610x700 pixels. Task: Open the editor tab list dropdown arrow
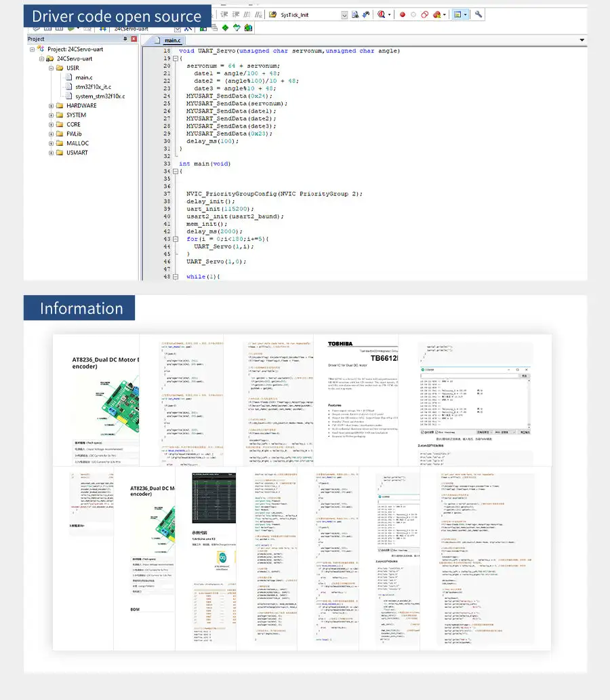tap(582, 40)
